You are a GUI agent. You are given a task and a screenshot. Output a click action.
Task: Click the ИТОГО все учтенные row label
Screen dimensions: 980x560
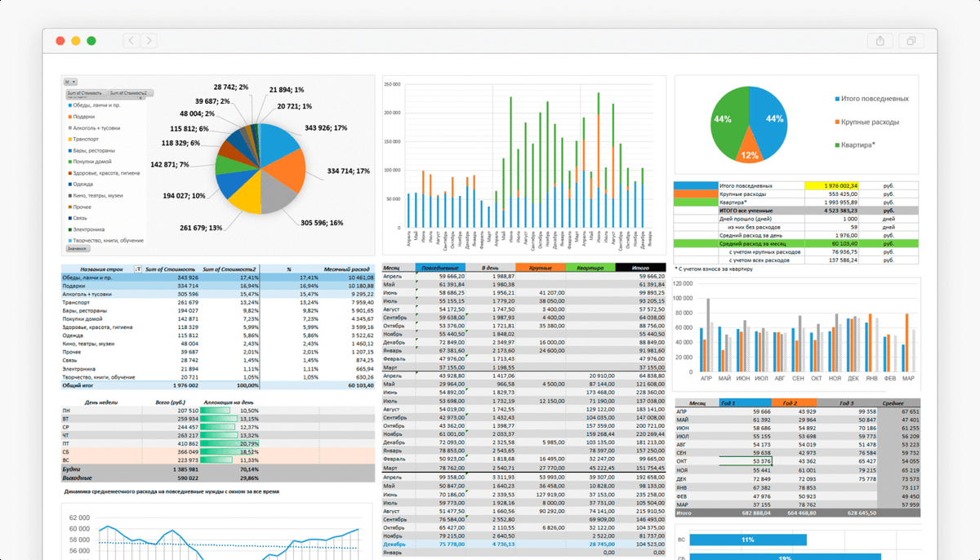[x=746, y=210]
